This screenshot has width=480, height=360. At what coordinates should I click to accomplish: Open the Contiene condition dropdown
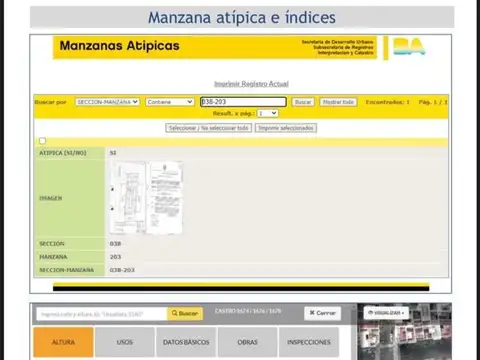click(170, 102)
